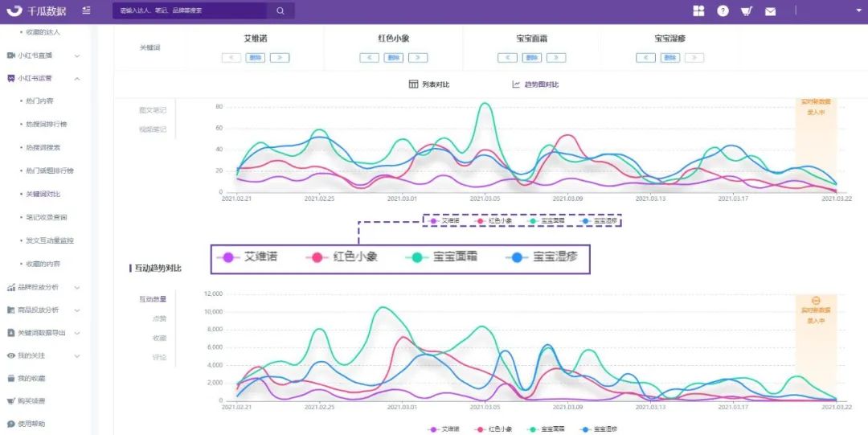Open the four-square apps grid icon
This screenshot has height=435, width=868.
pos(698,10)
